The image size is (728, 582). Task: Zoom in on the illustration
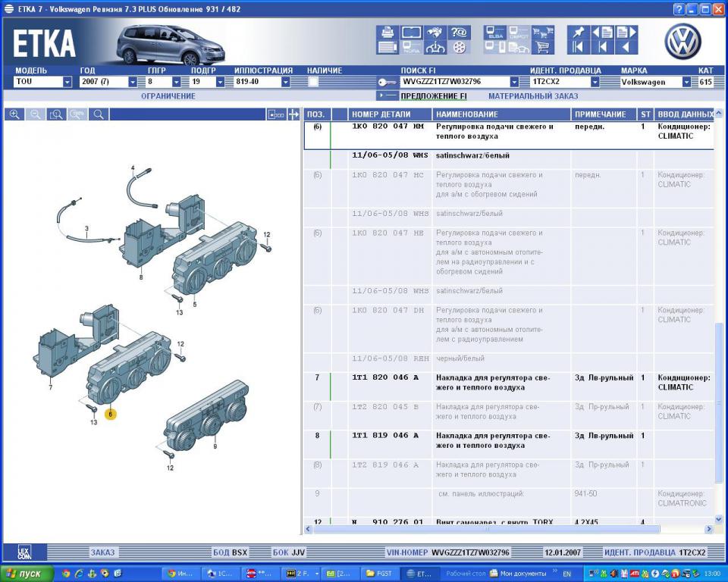[x=14, y=114]
